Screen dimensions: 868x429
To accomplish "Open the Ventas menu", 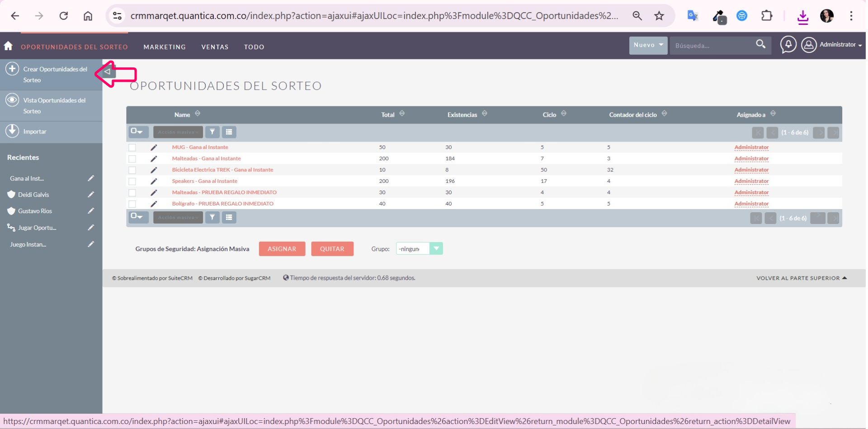I will pos(215,47).
